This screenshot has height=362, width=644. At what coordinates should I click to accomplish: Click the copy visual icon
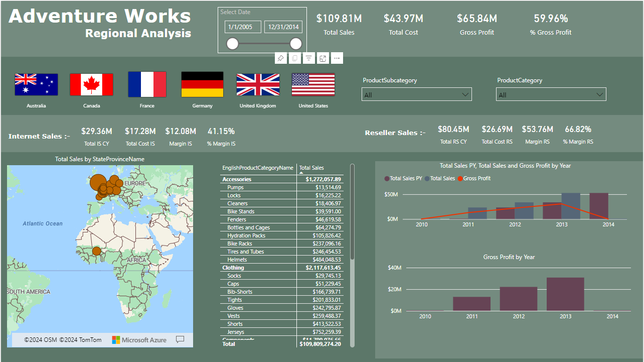(x=295, y=58)
